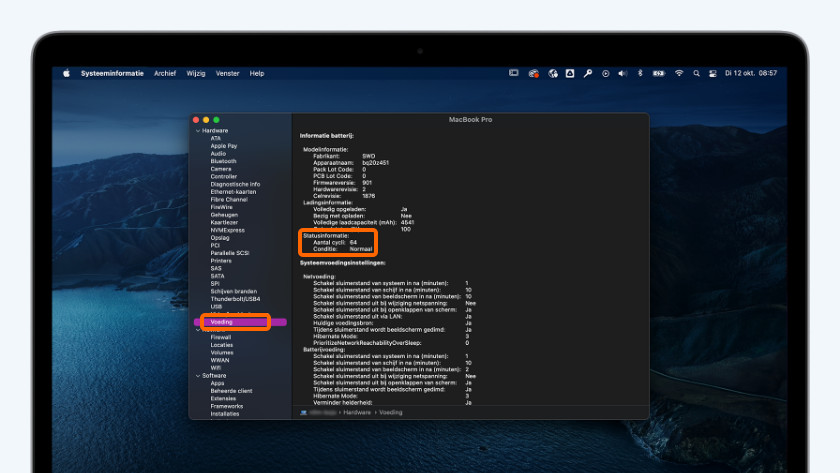840x473 pixels.
Task: Click the play circle icon in menu bar
Action: 605,73
